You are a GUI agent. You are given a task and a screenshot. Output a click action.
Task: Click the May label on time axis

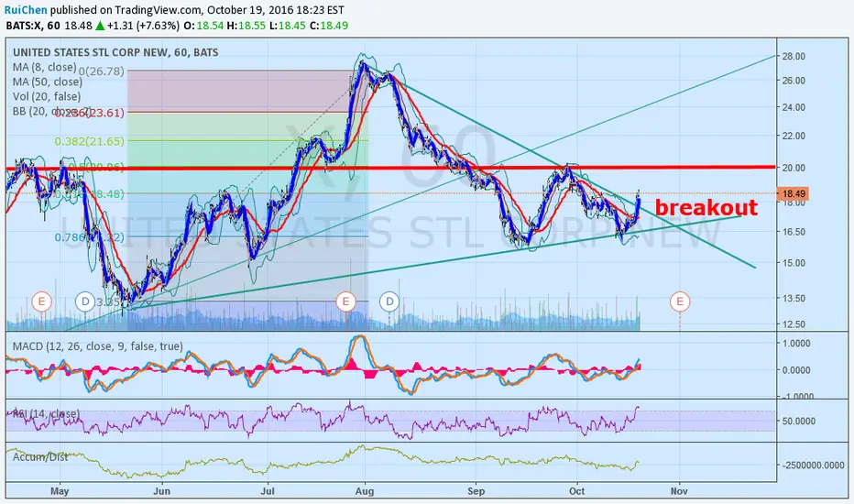click(60, 491)
